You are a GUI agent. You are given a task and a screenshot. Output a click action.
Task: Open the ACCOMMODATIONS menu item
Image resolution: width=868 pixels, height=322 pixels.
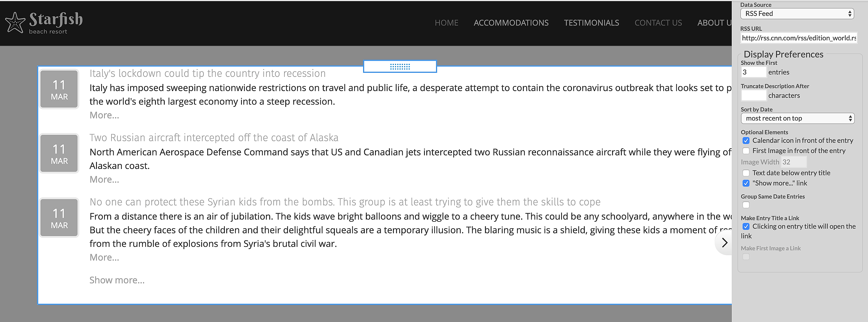(x=511, y=23)
